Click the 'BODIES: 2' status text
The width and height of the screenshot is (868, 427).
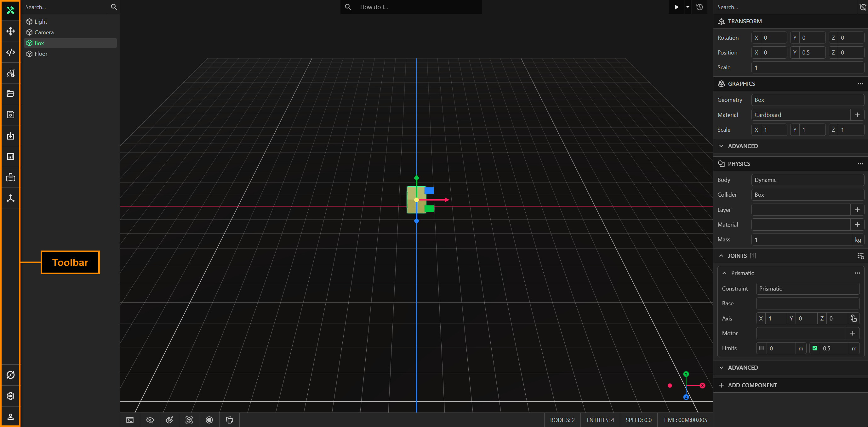[x=562, y=420]
